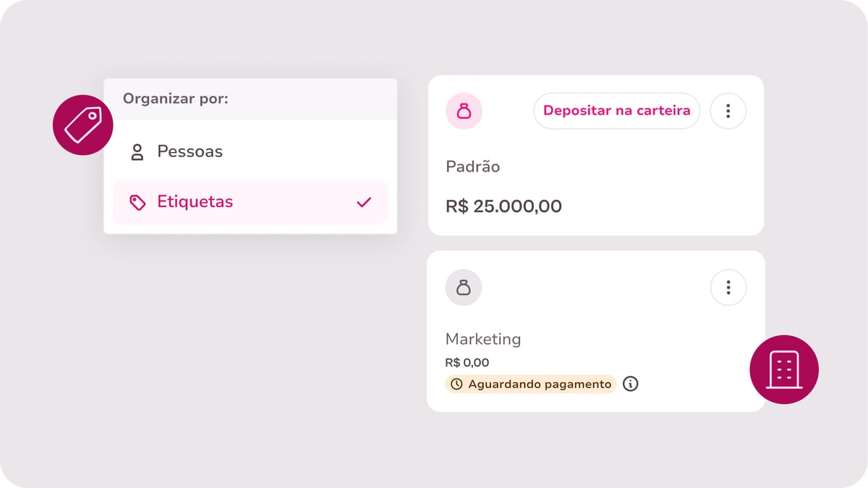Click the Padrão wallet name
The image size is (868, 488).
(x=472, y=167)
